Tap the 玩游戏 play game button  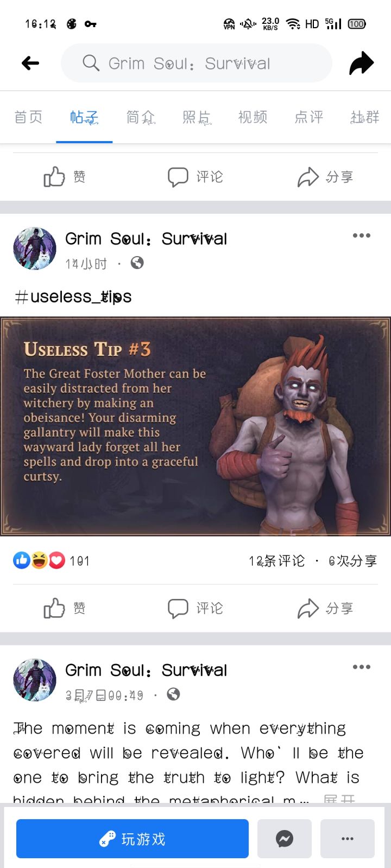pos(133,839)
